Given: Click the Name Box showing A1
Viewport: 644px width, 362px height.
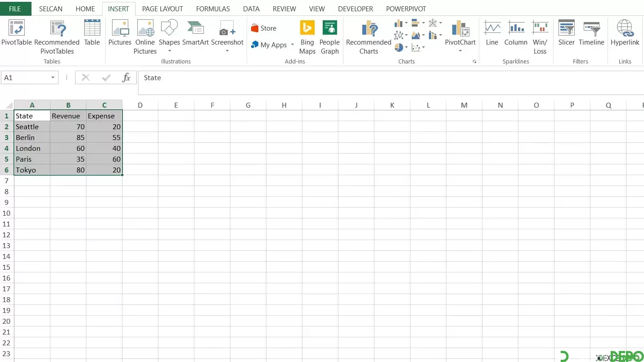Looking at the screenshot, I should click(x=25, y=78).
